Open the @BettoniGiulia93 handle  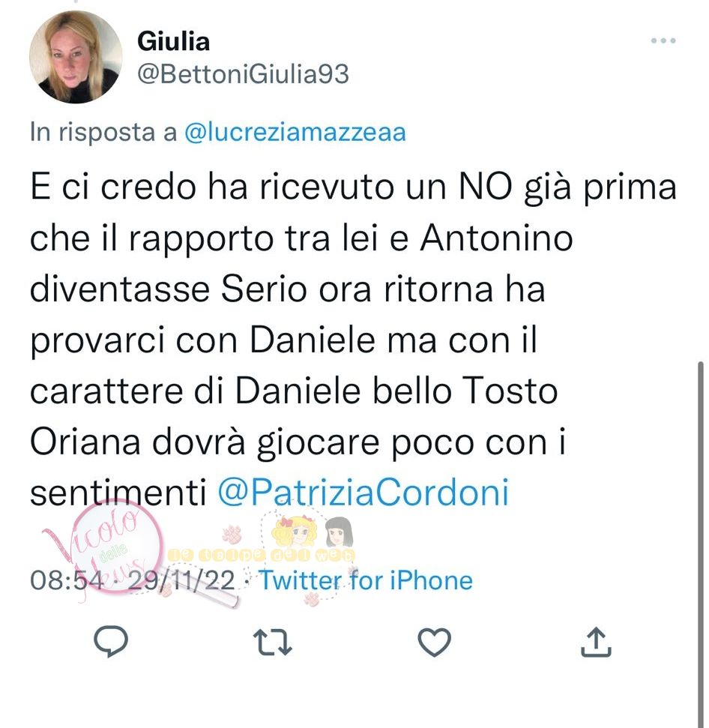(243, 74)
